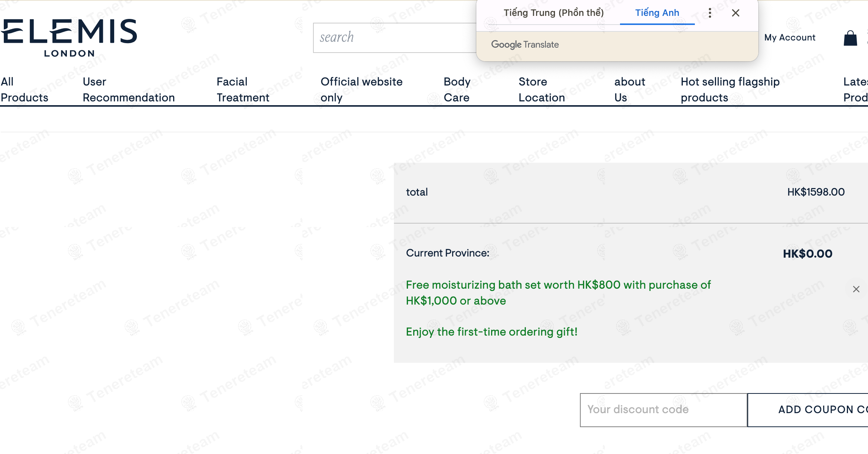Open My Account link

pyautogui.click(x=790, y=37)
